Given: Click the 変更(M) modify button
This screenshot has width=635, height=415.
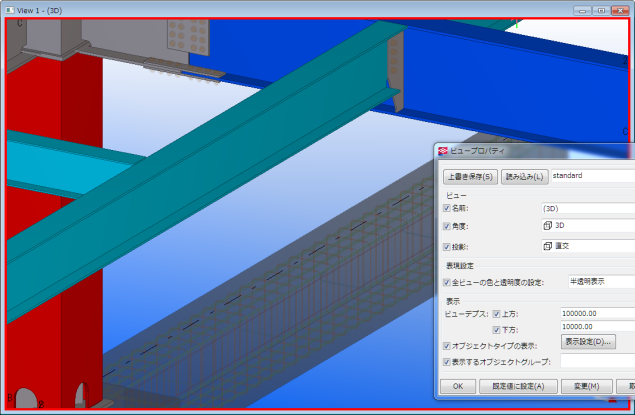Looking at the screenshot, I should (x=579, y=385).
